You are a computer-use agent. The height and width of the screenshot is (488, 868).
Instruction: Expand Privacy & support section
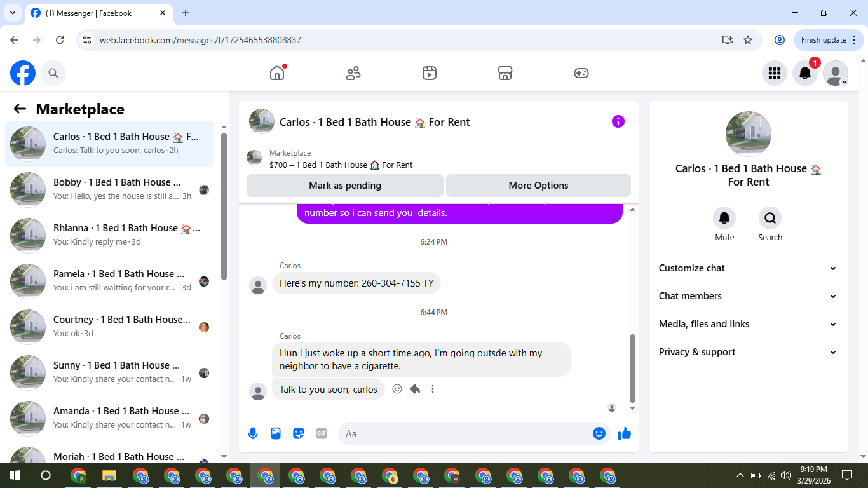click(x=749, y=352)
